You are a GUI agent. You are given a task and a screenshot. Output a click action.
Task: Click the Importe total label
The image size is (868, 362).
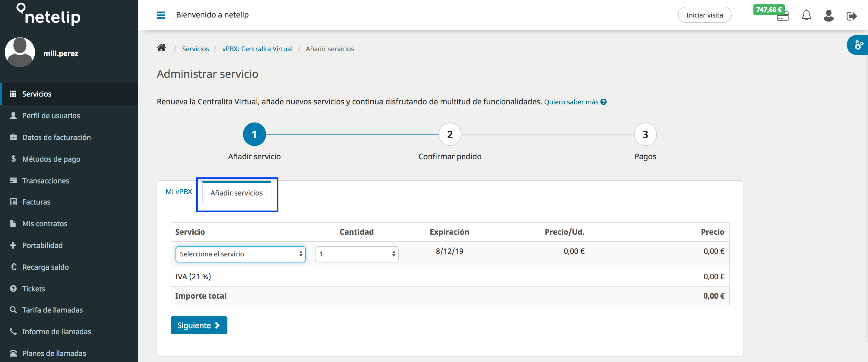(x=201, y=296)
